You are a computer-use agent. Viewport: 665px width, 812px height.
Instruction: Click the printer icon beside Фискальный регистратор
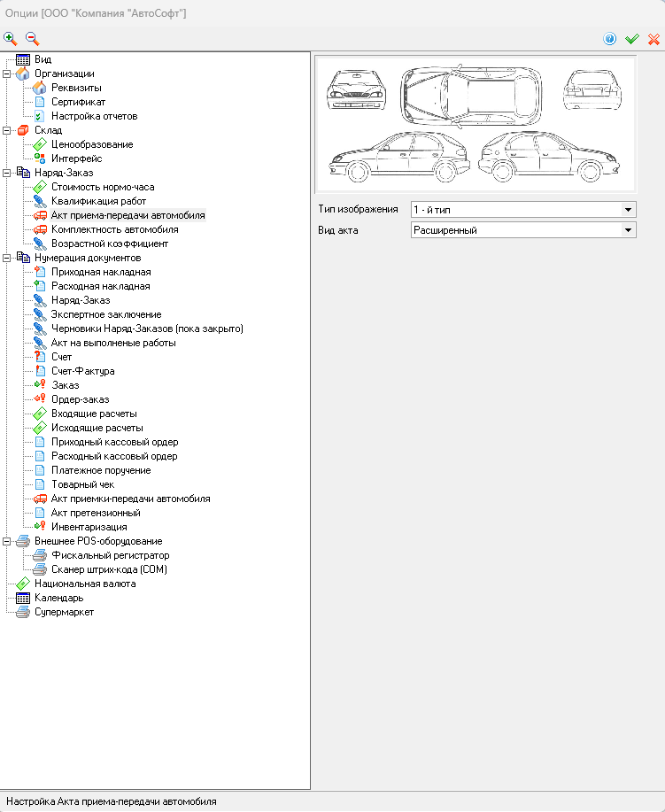pos(39,555)
